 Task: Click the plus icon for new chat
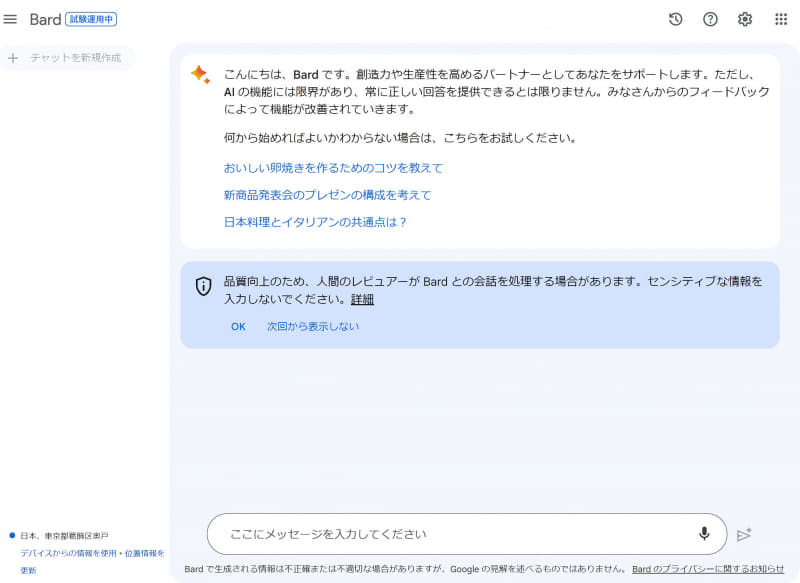tap(13, 58)
